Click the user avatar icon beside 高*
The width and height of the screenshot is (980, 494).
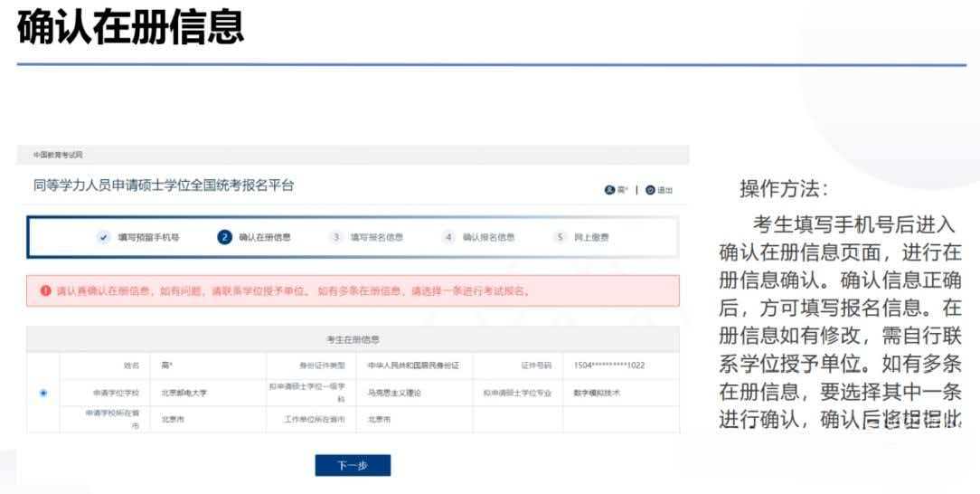tap(609, 190)
